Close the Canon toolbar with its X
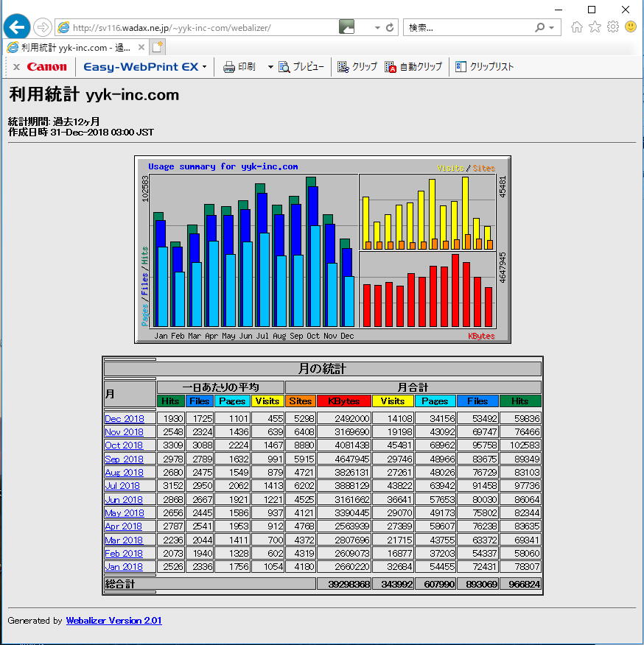The image size is (644, 645). (x=16, y=67)
